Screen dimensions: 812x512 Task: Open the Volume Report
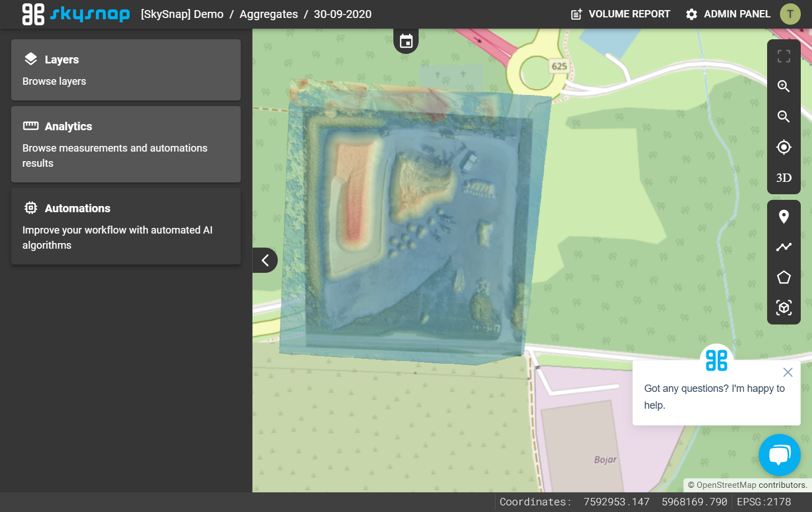click(x=620, y=14)
